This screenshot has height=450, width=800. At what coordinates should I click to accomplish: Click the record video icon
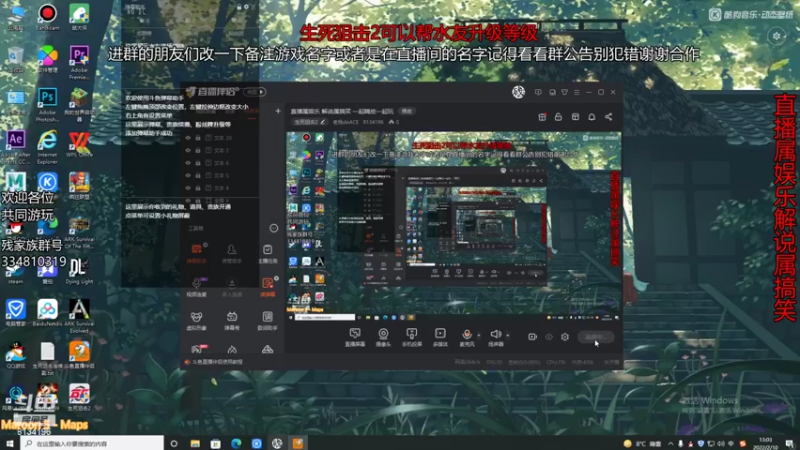coord(532,337)
